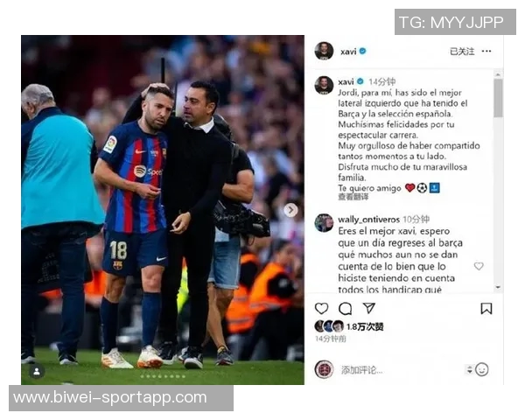Viewport: 525px width, 420px height.
Task: Open xavi's header profile picture
Action: (x=324, y=51)
